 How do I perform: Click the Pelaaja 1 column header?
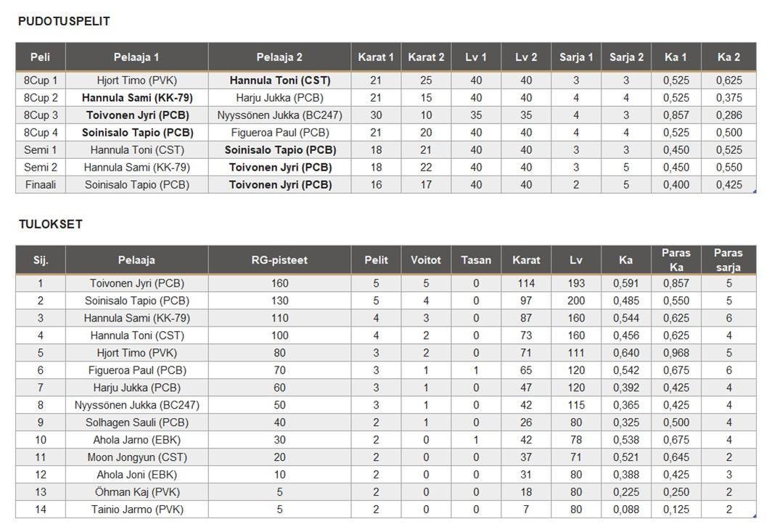[136, 57]
